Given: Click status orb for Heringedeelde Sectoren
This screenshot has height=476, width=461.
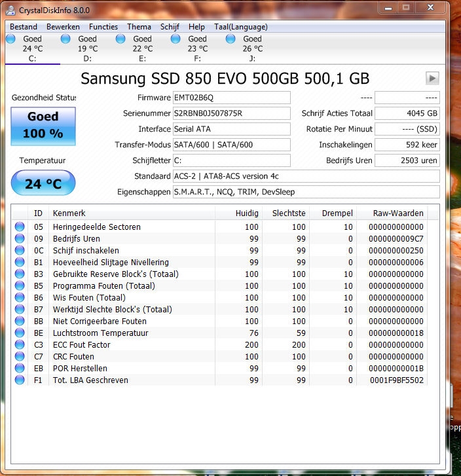Looking at the screenshot, I should click(20, 227).
